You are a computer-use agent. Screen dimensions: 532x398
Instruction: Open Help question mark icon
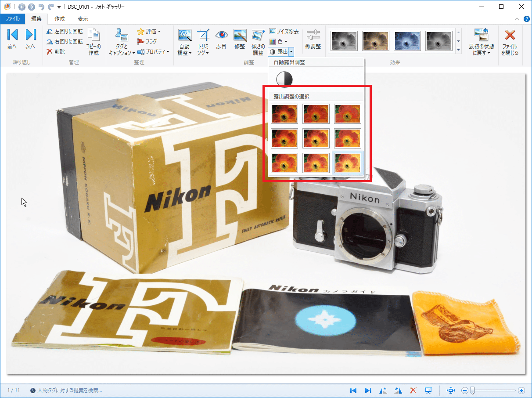click(527, 19)
